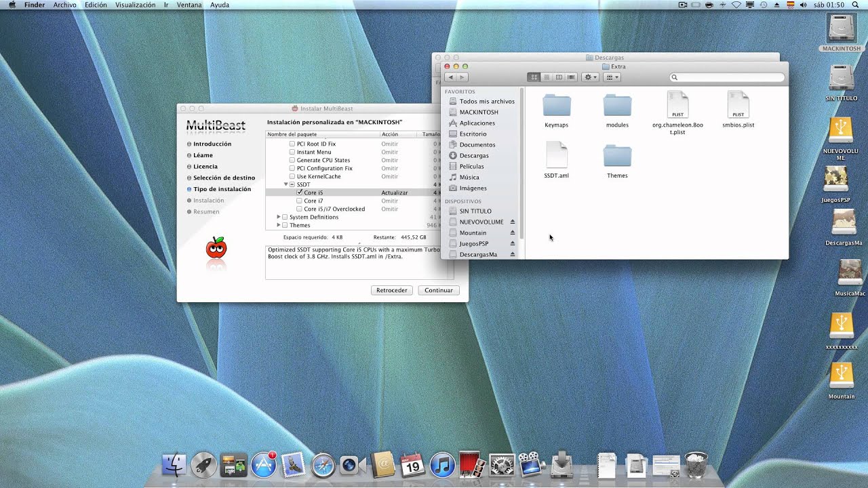Enable Core i5/i7 Overclocked SSDT

(300, 209)
